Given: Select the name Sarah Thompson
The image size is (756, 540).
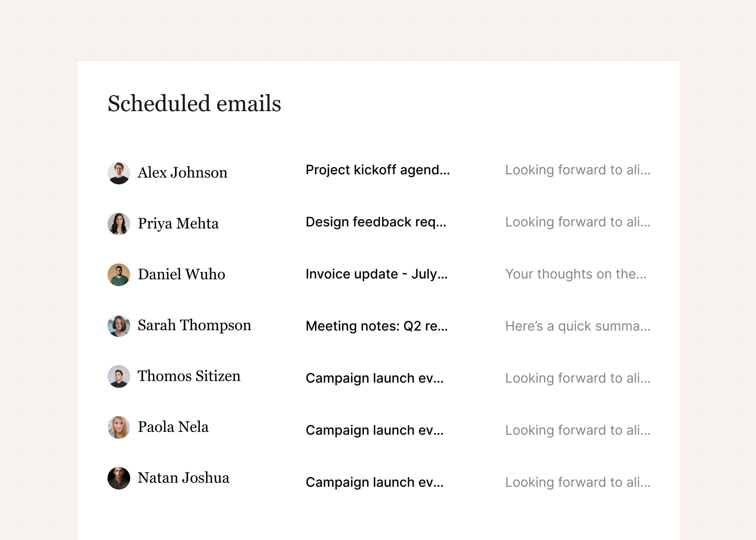Looking at the screenshot, I should [x=194, y=325].
